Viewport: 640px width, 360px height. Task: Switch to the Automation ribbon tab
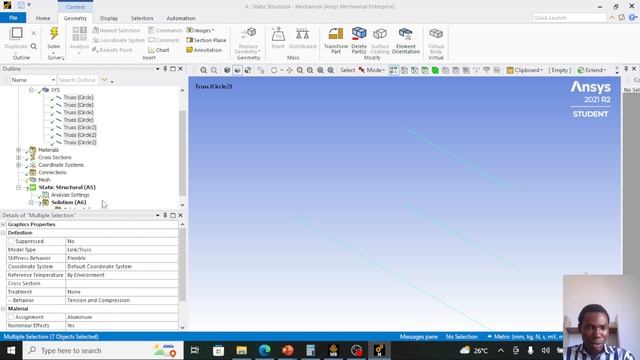tap(181, 18)
